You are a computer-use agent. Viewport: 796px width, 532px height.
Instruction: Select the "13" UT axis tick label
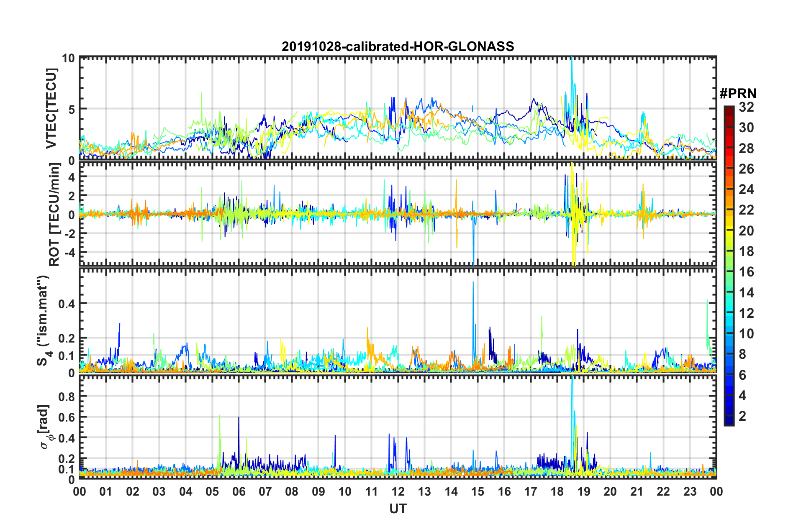pos(424,491)
